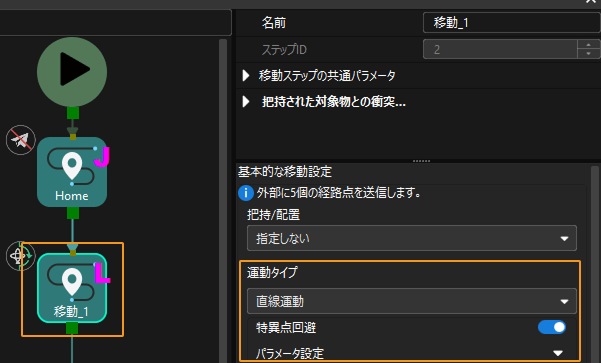Image resolution: width=601 pixels, height=363 pixels.
Task: Click the green output port below Start node
Action: 73,113
